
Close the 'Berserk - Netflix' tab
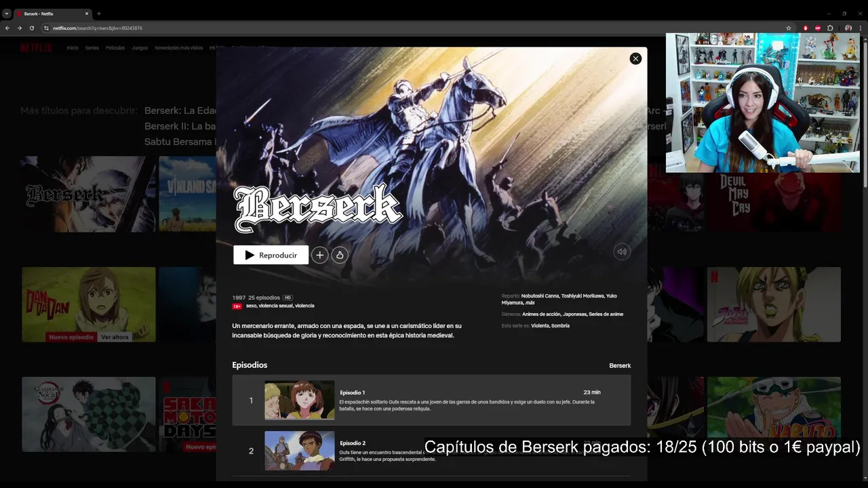pos(87,14)
